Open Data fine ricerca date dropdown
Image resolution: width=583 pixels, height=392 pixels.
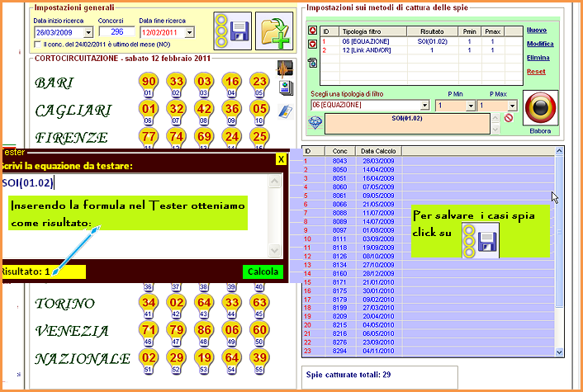pos(189,33)
